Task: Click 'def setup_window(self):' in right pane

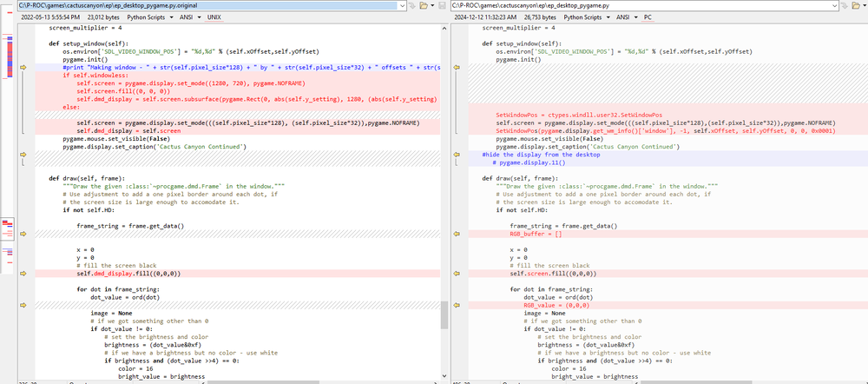Action: tap(521, 43)
